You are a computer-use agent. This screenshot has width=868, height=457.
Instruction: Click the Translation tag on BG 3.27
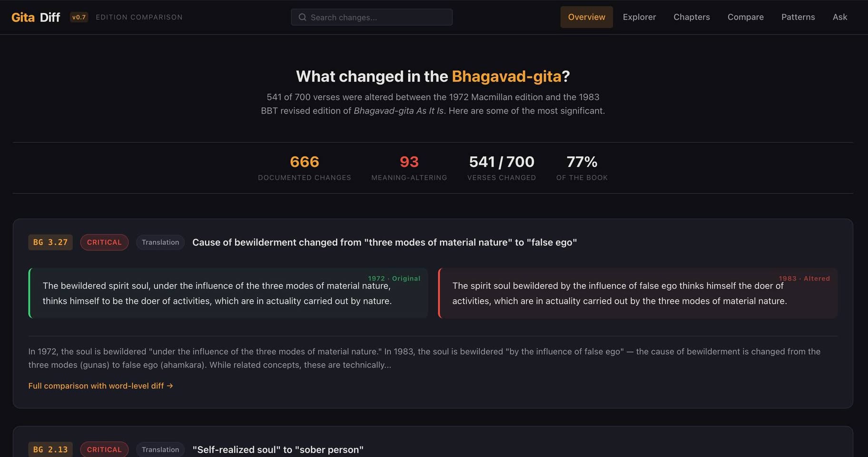(160, 242)
